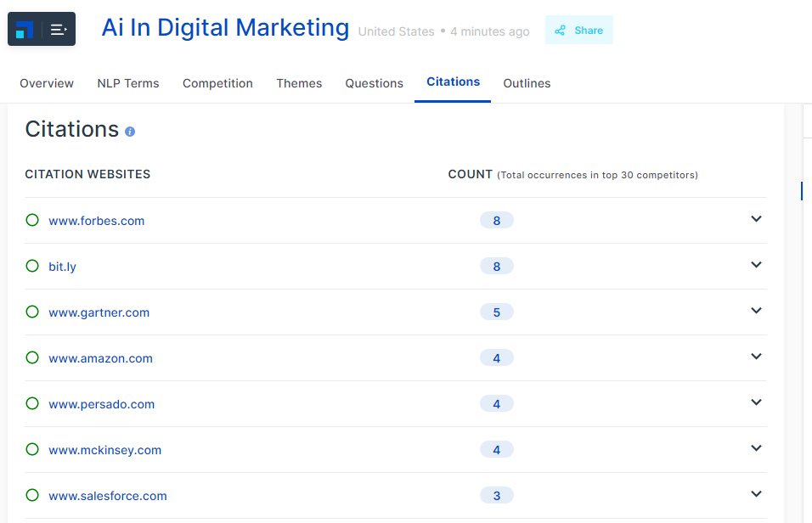
Task: Click the count badge 4 for mckinsey.com
Action: click(x=497, y=449)
